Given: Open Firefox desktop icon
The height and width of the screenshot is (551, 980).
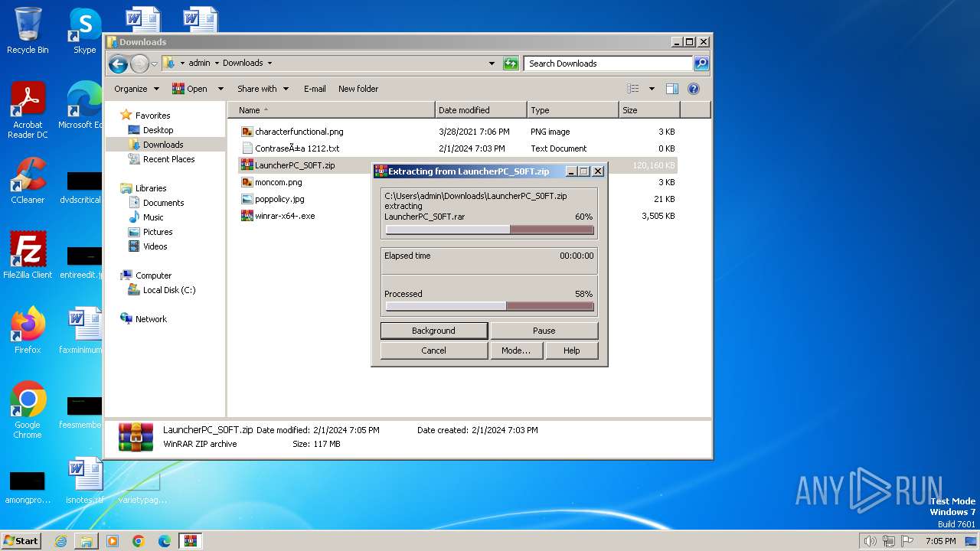Looking at the screenshot, I should pyautogui.click(x=28, y=331).
